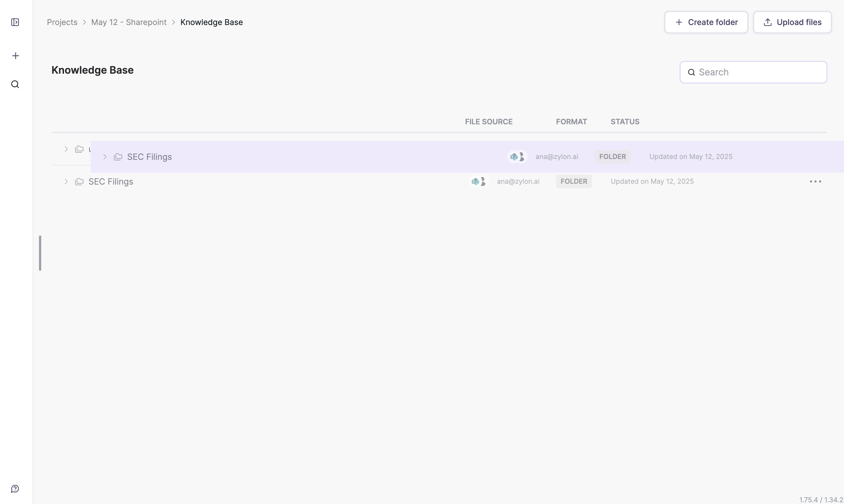Click the folder icon of bottom SEC Filings row
Image resolution: width=844 pixels, height=504 pixels.
(x=79, y=182)
